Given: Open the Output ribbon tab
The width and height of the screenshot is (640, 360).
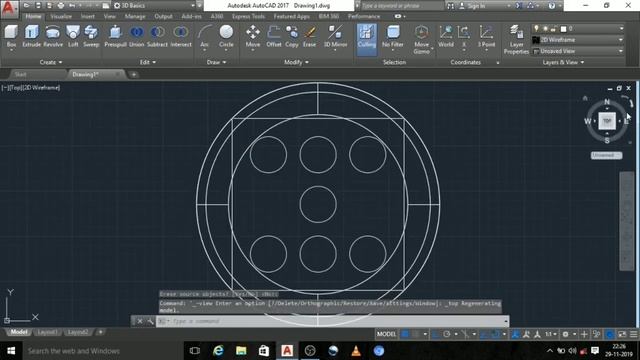Looking at the screenshot, I should pos(163,16).
